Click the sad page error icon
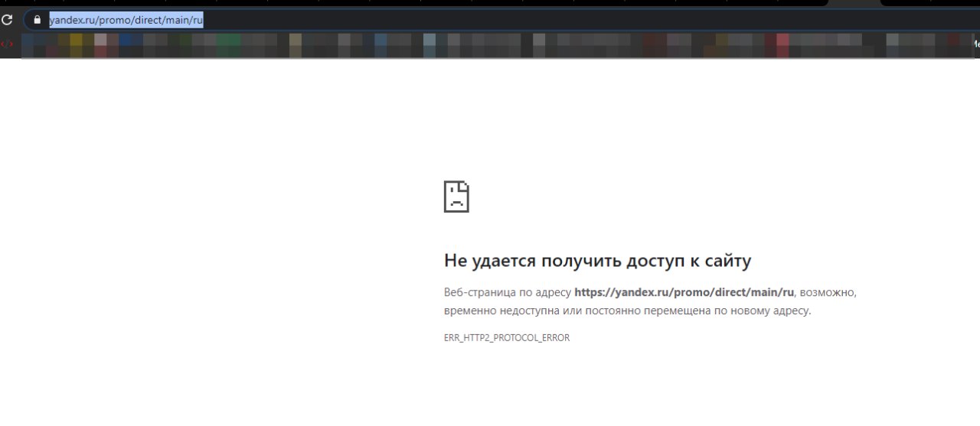980x426 pixels. [x=456, y=197]
